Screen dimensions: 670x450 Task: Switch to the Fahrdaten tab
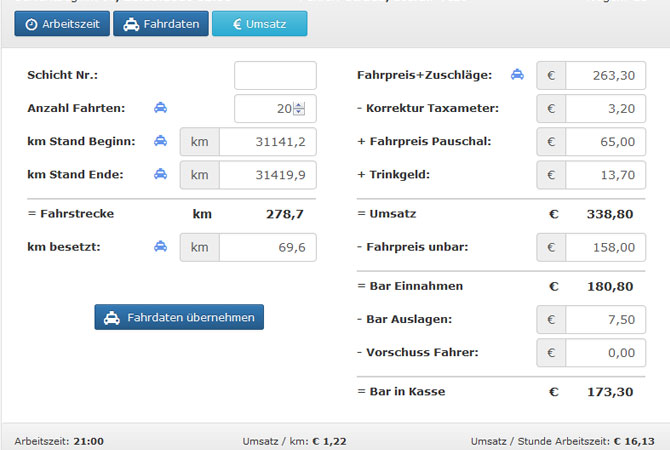click(160, 24)
